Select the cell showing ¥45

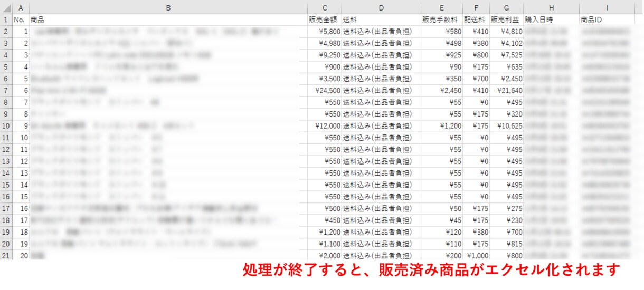pos(442,220)
